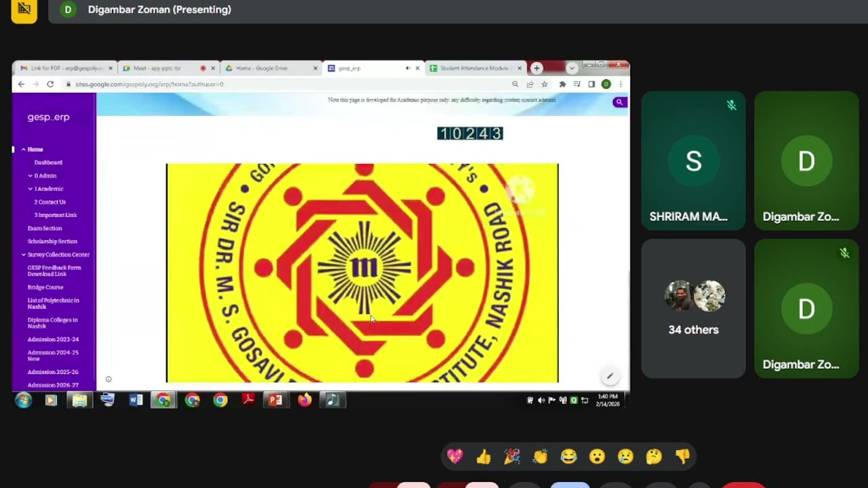This screenshot has width=868, height=488.
Task: Click the browser forward arrow
Action: [35, 84]
